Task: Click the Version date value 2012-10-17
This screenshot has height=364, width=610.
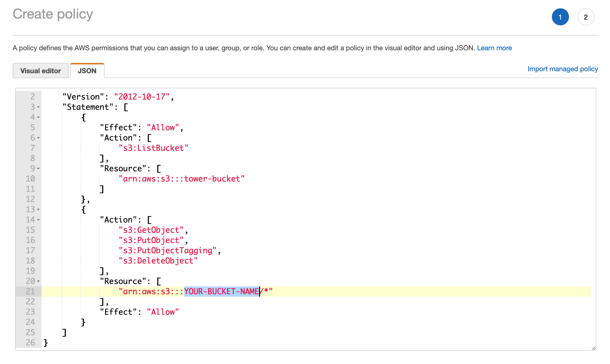Action: tap(142, 97)
